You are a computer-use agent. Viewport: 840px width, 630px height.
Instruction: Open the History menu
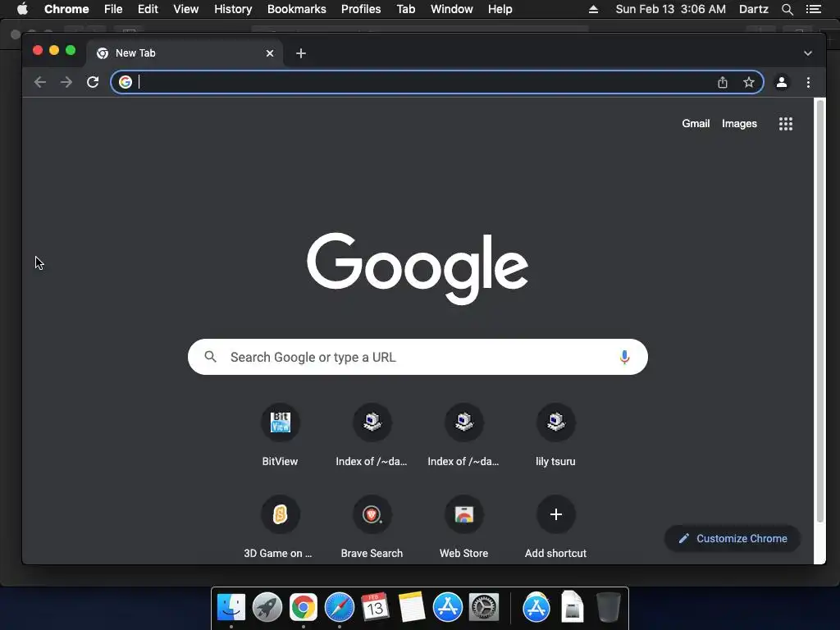(233, 9)
